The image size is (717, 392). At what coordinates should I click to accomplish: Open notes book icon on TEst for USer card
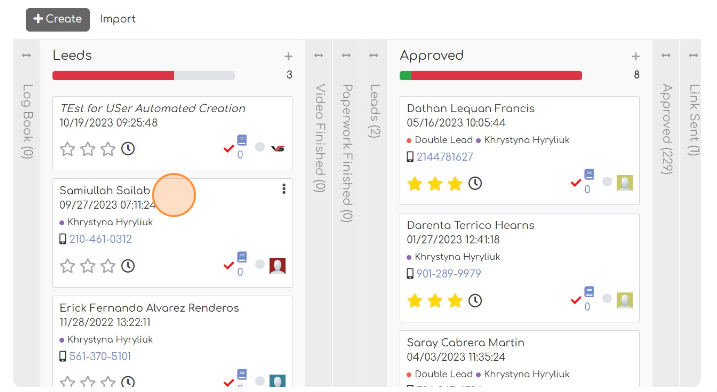coord(242,140)
